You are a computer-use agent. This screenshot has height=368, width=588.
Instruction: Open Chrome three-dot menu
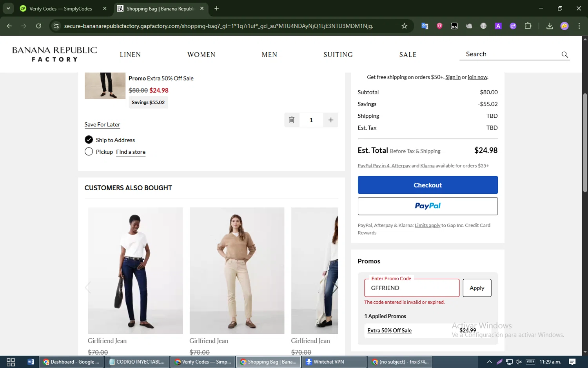point(579,26)
